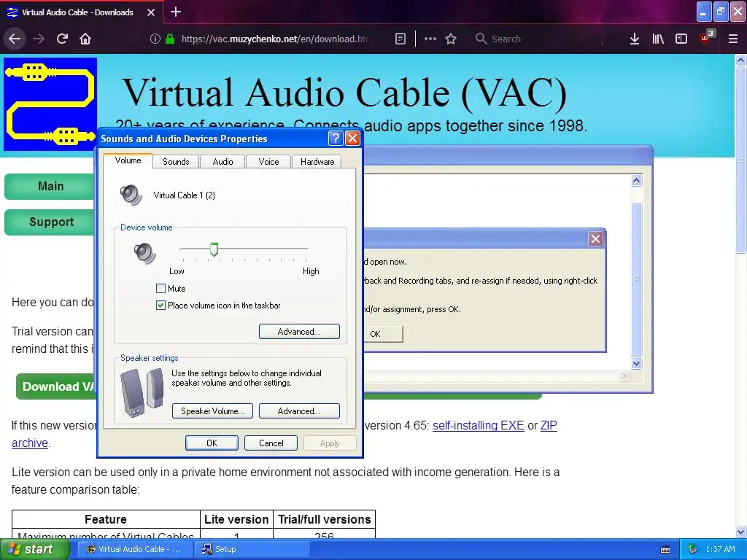Toggle reader view icon in address bar
The image size is (747, 560).
coord(400,39)
